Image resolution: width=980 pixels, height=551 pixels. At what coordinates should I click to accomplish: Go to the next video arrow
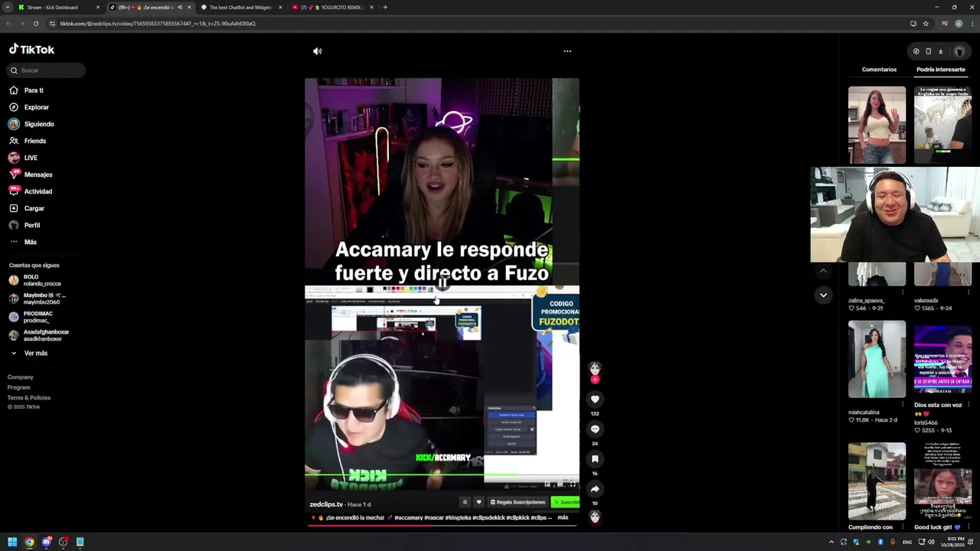click(x=823, y=295)
